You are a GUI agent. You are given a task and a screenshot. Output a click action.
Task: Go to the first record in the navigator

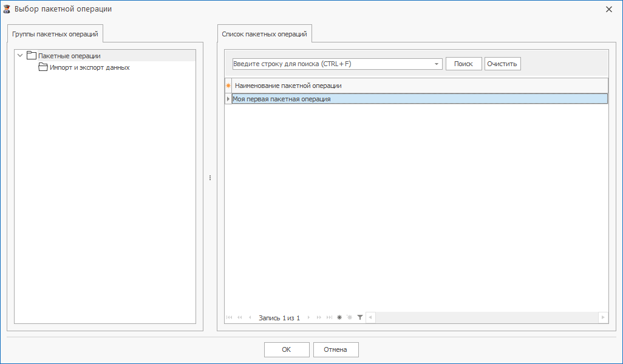[x=230, y=317]
